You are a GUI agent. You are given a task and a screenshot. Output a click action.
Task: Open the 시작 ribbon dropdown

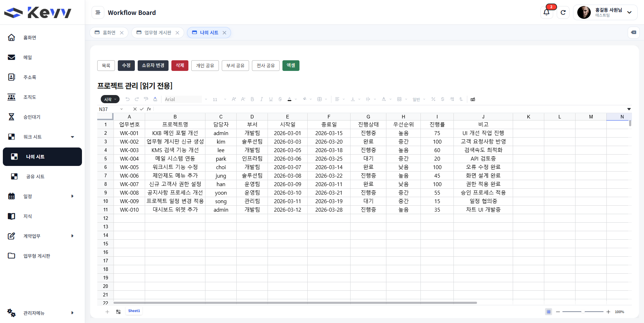click(110, 99)
